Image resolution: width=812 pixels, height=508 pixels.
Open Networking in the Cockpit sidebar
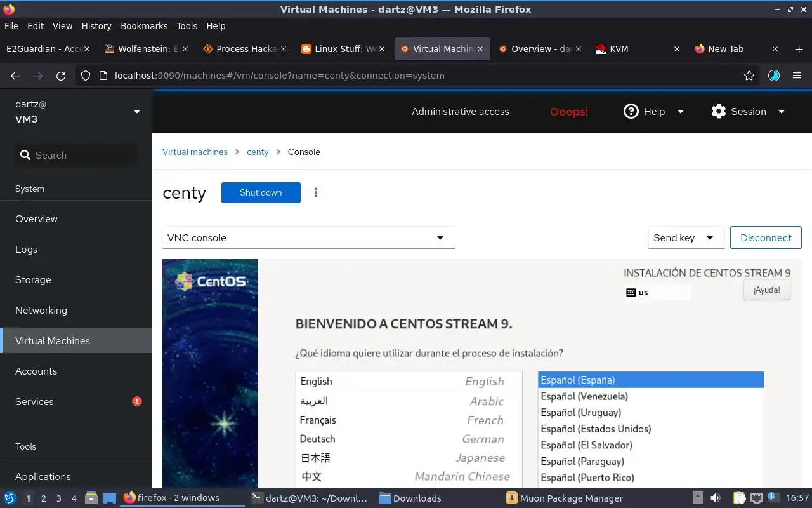tap(76, 310)
